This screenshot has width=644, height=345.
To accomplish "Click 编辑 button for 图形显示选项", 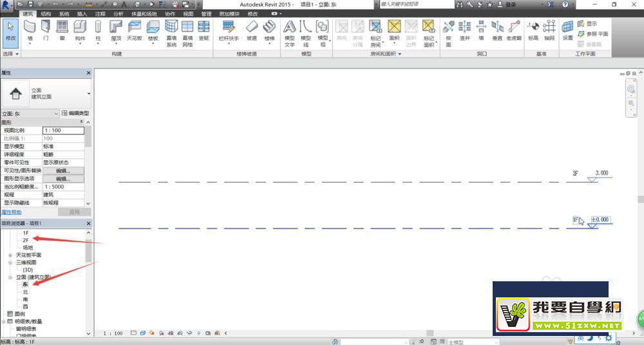I will tap(63, 179).
